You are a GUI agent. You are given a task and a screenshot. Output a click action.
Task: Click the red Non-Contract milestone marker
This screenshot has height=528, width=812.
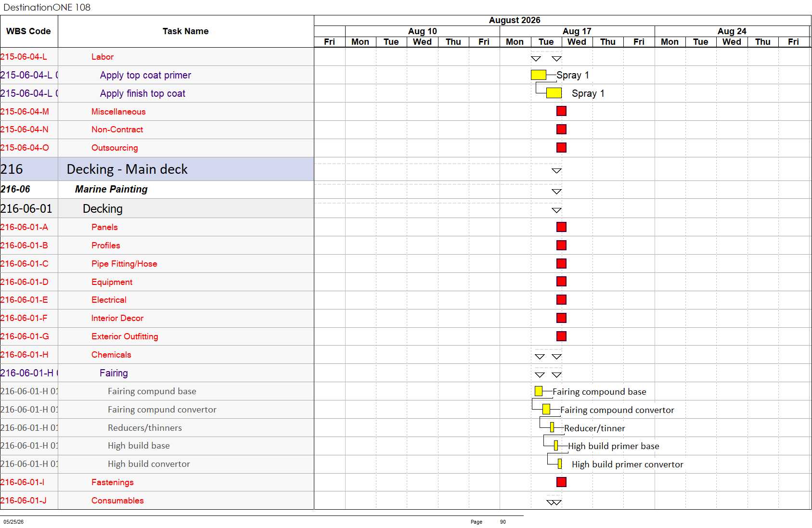point(561,129)
